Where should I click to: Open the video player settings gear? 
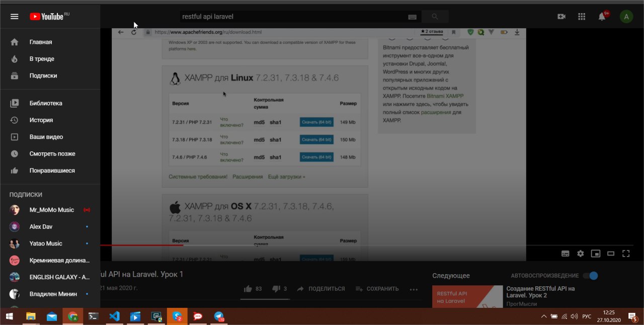581,254
